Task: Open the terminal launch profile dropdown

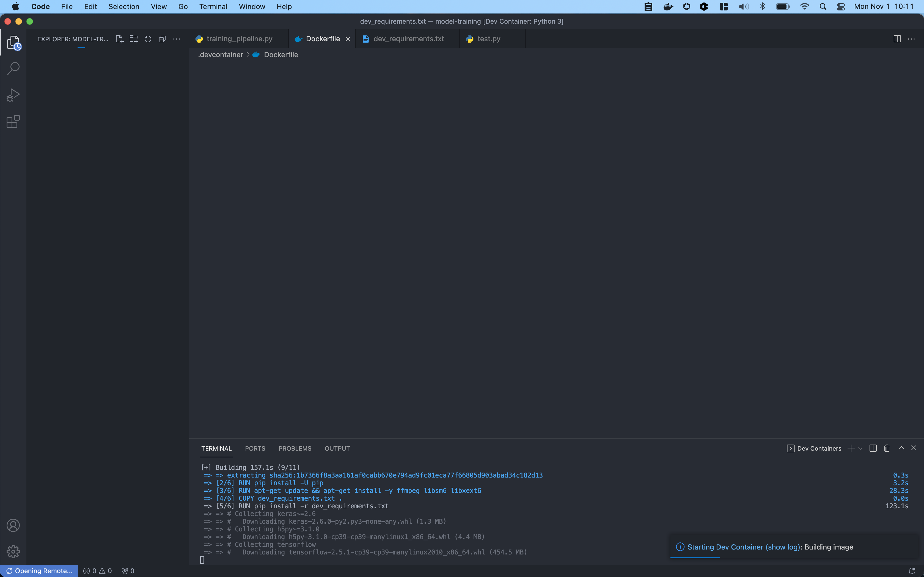Action: 860,448
